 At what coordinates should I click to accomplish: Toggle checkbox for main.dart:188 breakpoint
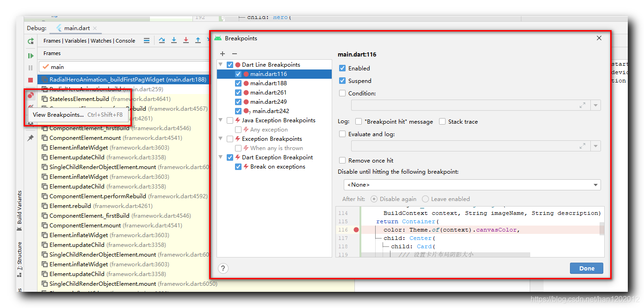238,83
